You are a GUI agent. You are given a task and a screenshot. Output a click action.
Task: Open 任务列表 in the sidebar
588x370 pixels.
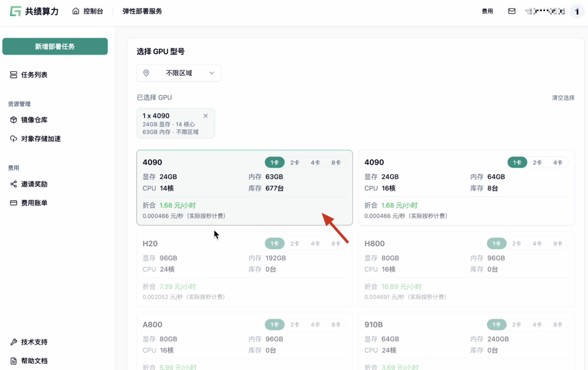[x=29, y=75]
